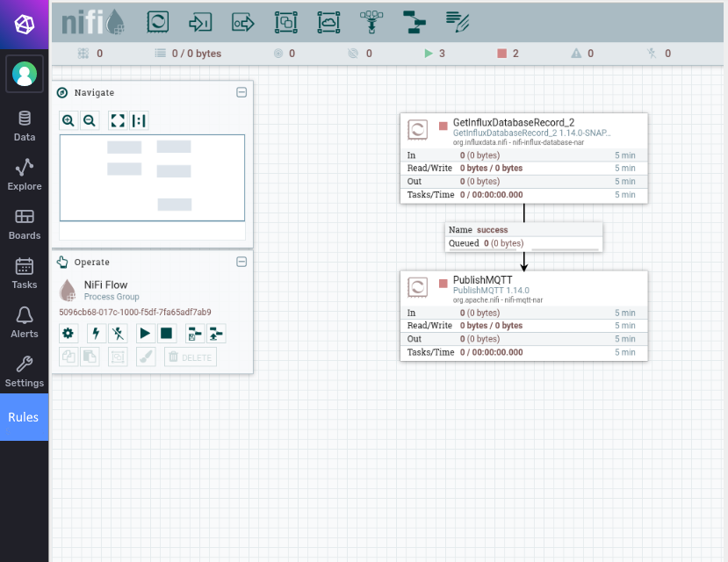Click the birdseye navigation viewport

point(152,177)
